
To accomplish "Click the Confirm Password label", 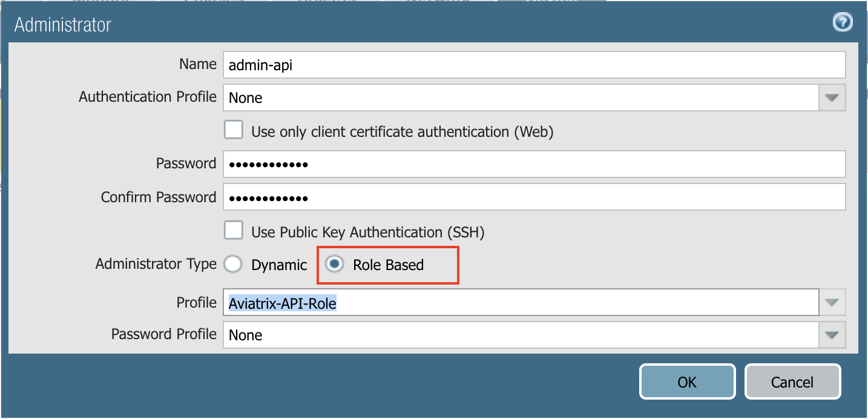I will point(158,197).
